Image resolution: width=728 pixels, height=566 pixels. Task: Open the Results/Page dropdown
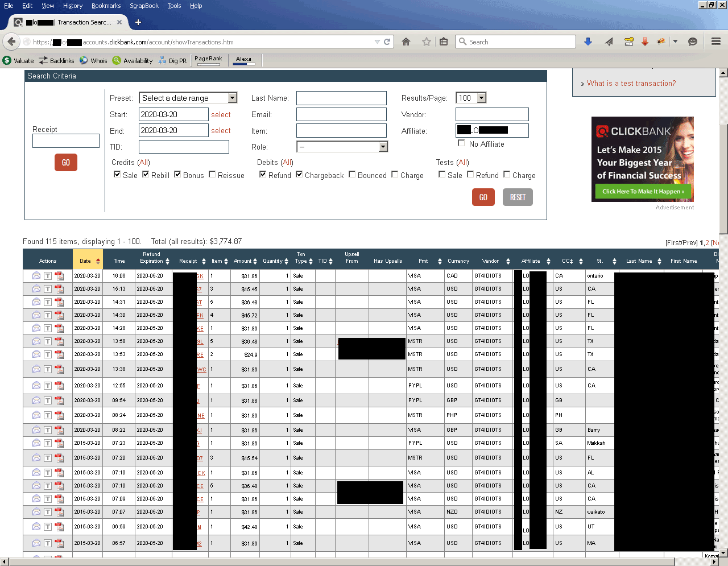tap(482, 98)
